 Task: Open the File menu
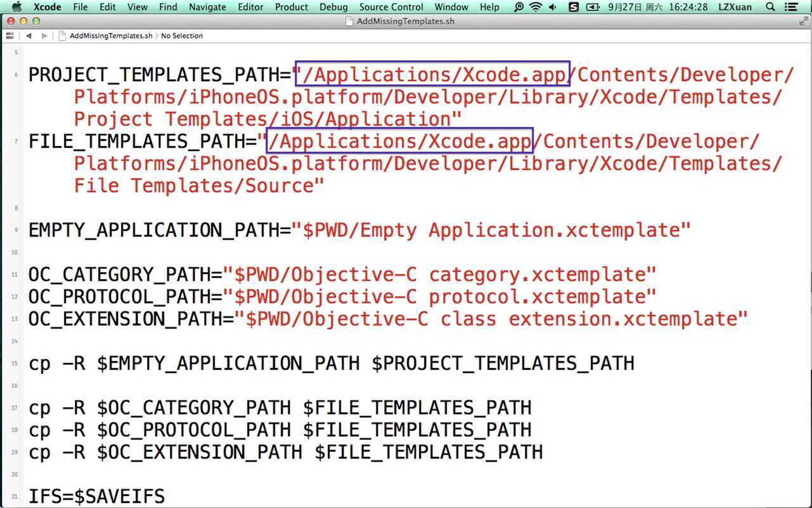81,7
